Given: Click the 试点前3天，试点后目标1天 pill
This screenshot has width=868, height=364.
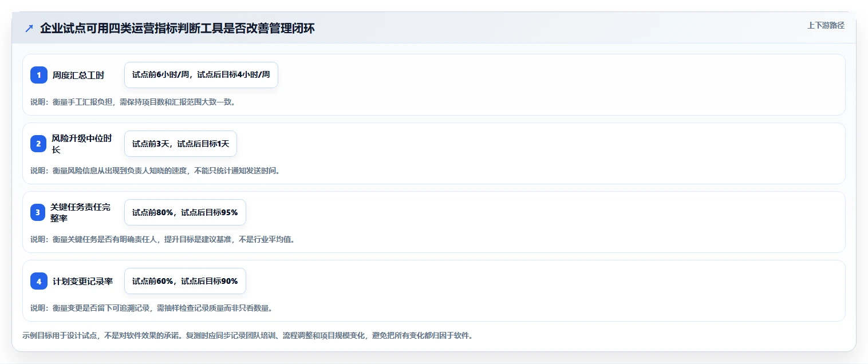Looking at the screenshot, I should pos(180,144).
